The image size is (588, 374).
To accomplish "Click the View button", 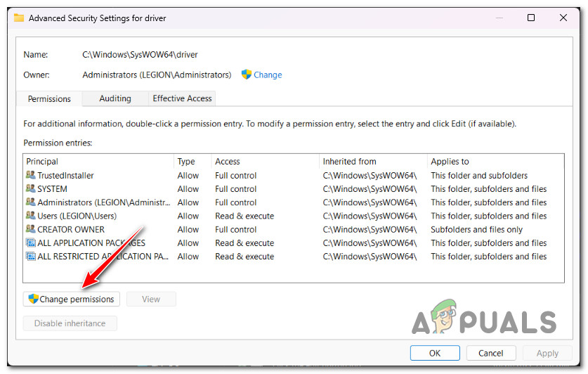I will click(x=151, y=299).
